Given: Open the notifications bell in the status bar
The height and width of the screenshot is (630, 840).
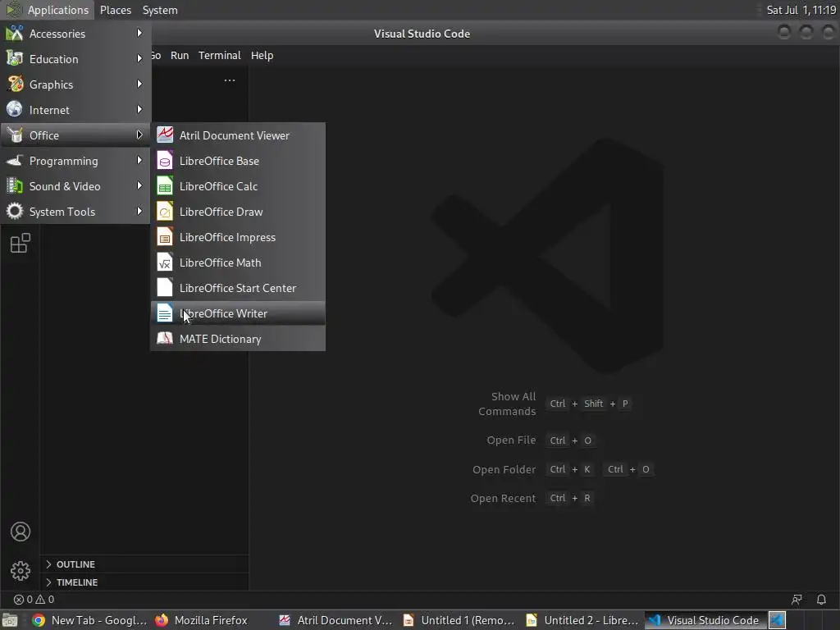Looking at the screenshot, I should 820,600.
